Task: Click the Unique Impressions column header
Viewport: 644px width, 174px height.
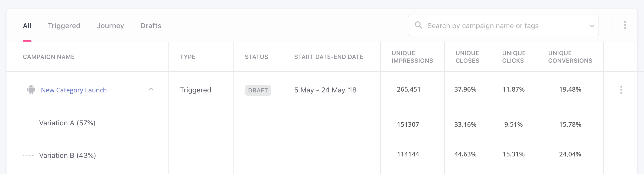Action: point(412,57)
